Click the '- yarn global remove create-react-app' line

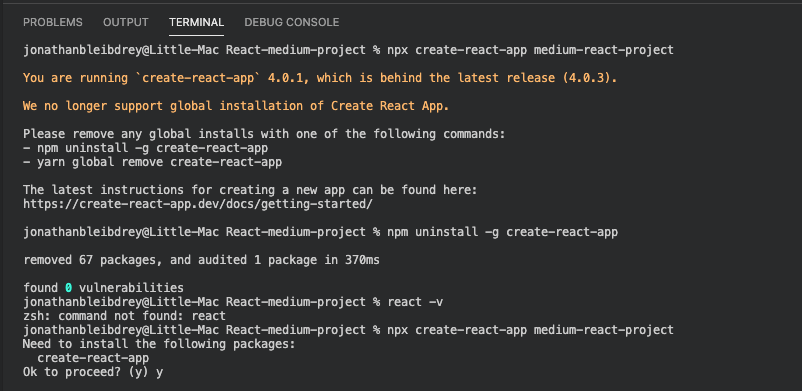[x=152, y=162]
